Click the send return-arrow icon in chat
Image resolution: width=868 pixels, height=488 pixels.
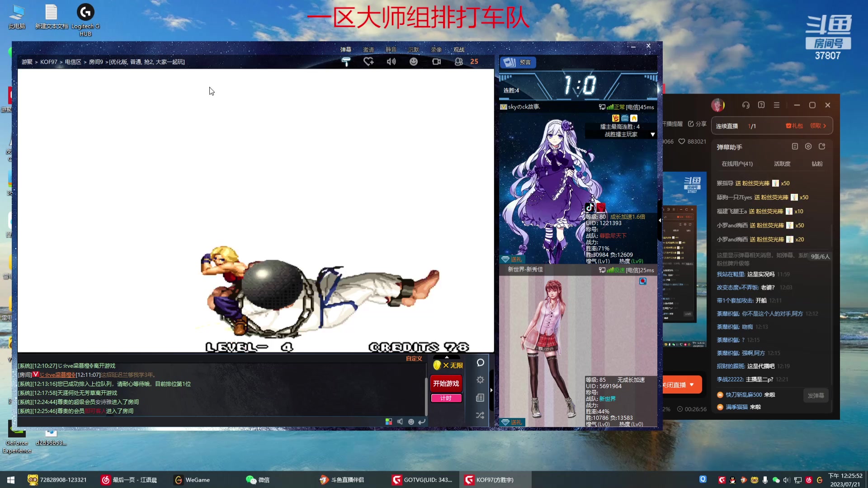pos(422,422)
